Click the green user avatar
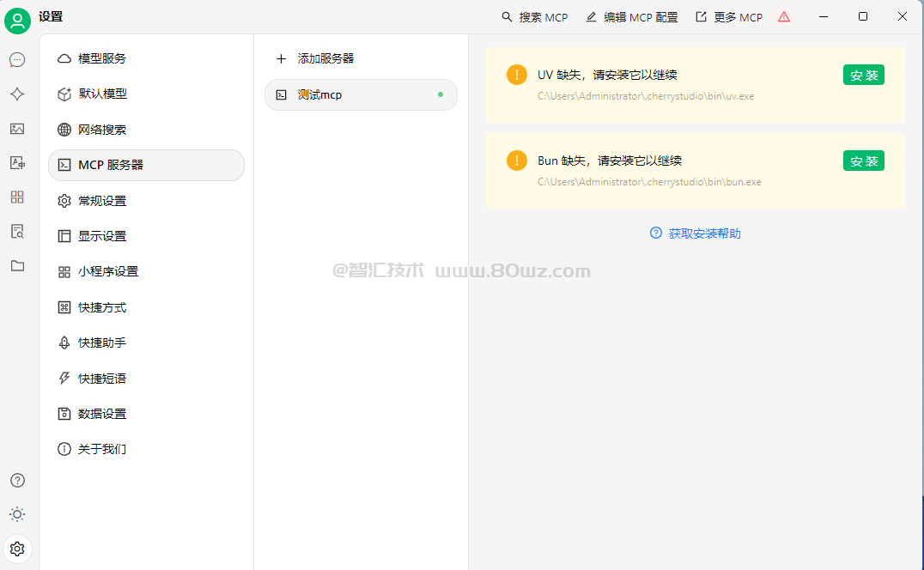 coord(17,20)
